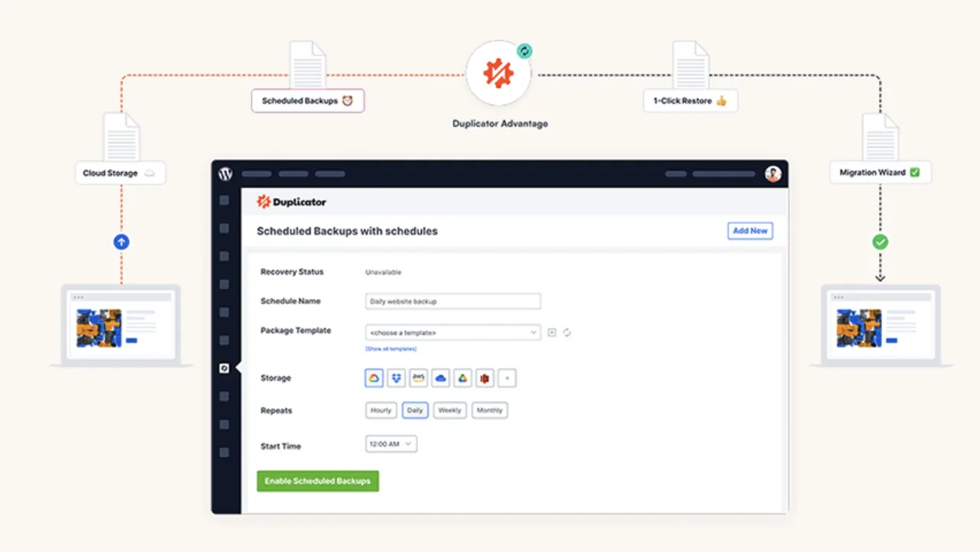Screen dimensions: 980x552
Task: Click the Add New button
Action: tap(750, 231)
